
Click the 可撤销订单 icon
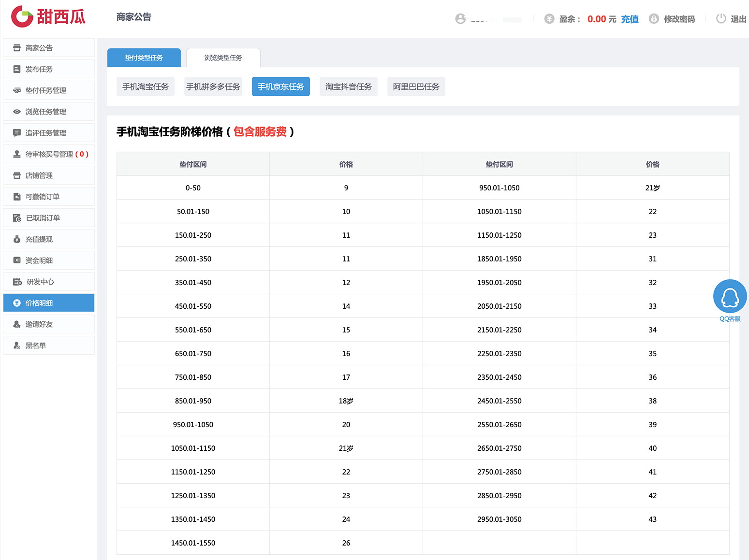tap(17, 197)
